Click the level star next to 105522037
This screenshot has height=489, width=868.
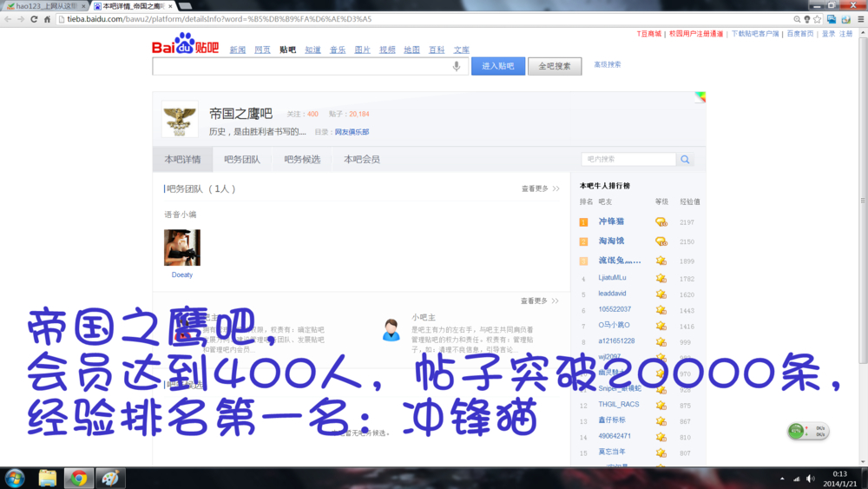click(x=661, y=310)
